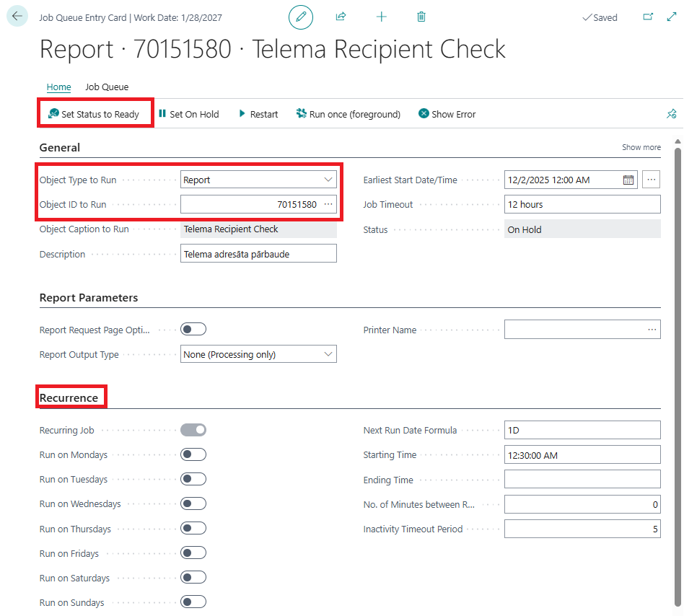Enable Run on Fridays switch

coord(193,553)
